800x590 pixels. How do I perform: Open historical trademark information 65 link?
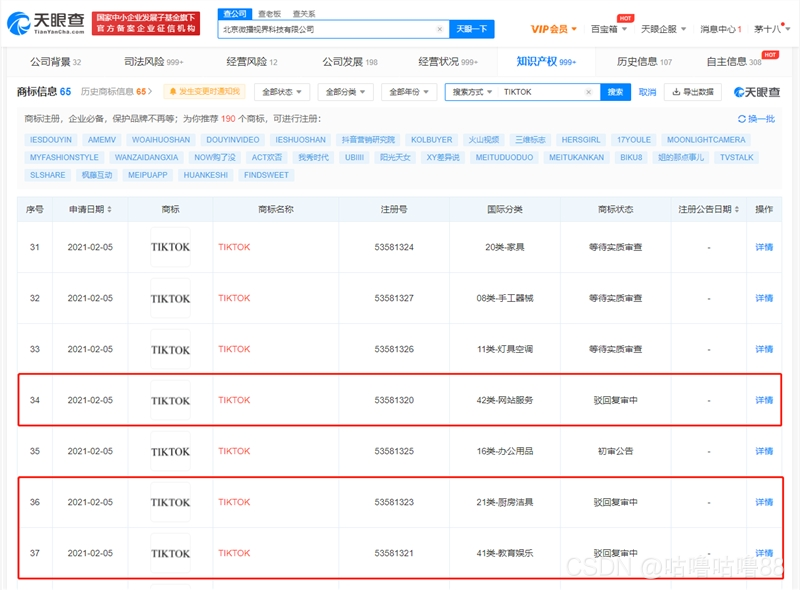point(116,91)
